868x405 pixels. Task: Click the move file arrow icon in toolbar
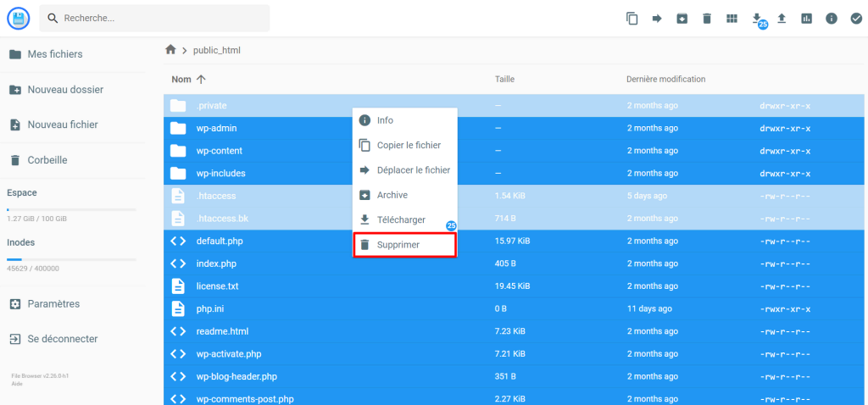[656, 19]
